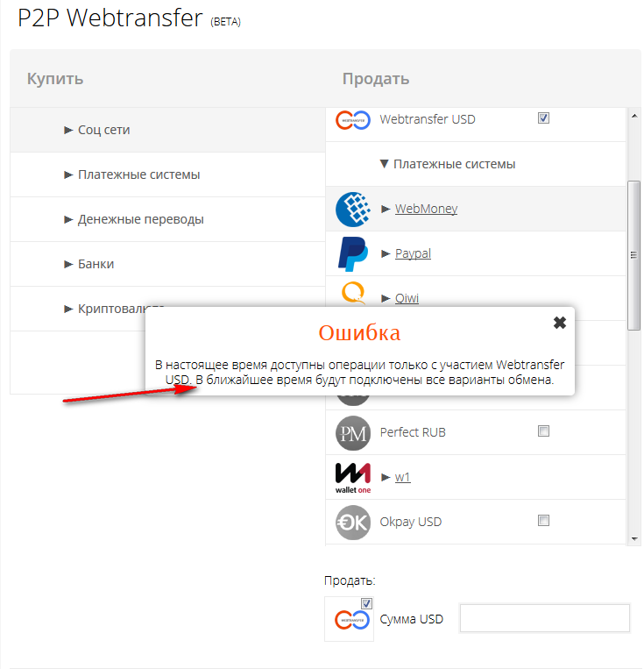Click the Сумма USD input field
The width and height of the screenshot is (644, 669).
(544, 618)
